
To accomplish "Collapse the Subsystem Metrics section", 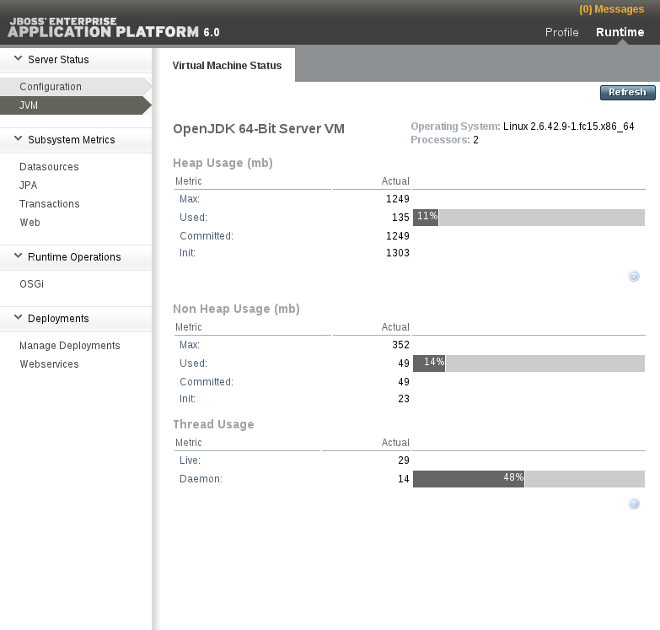I will (x=17, y=140).
